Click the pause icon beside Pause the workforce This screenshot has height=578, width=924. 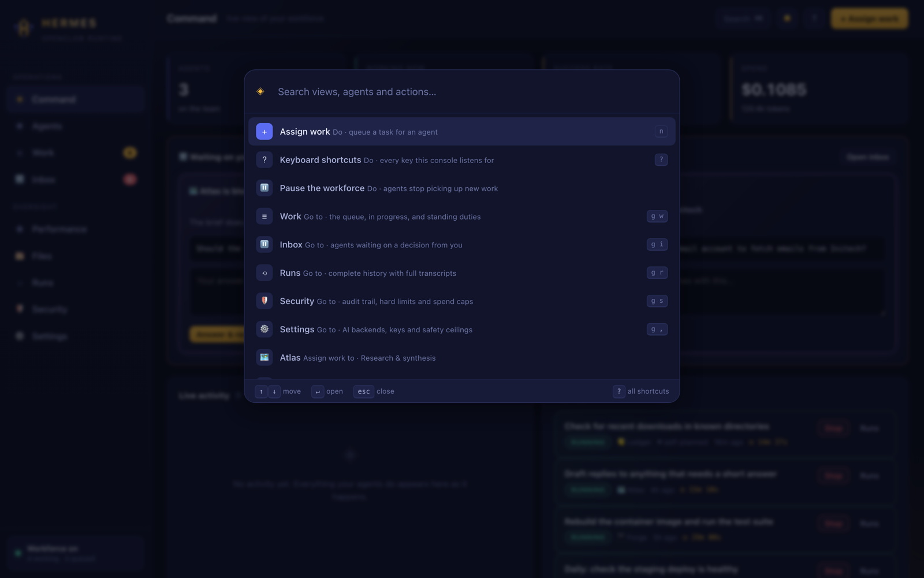264,188
